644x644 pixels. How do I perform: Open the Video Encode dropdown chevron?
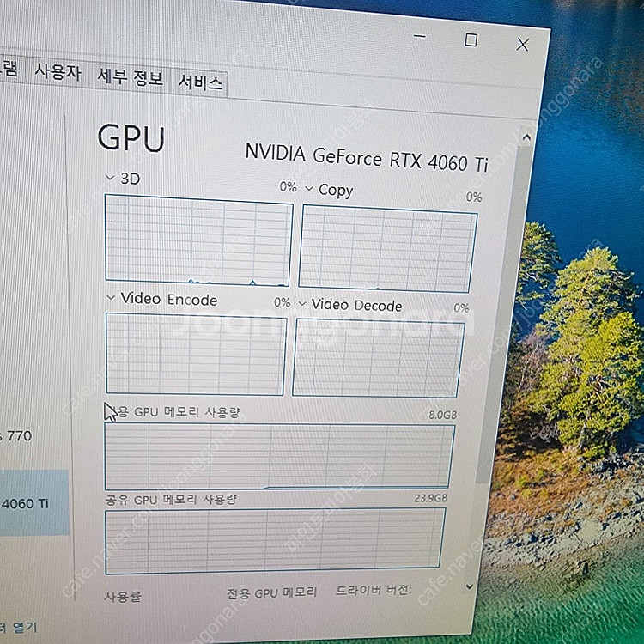tap(111, 297)
